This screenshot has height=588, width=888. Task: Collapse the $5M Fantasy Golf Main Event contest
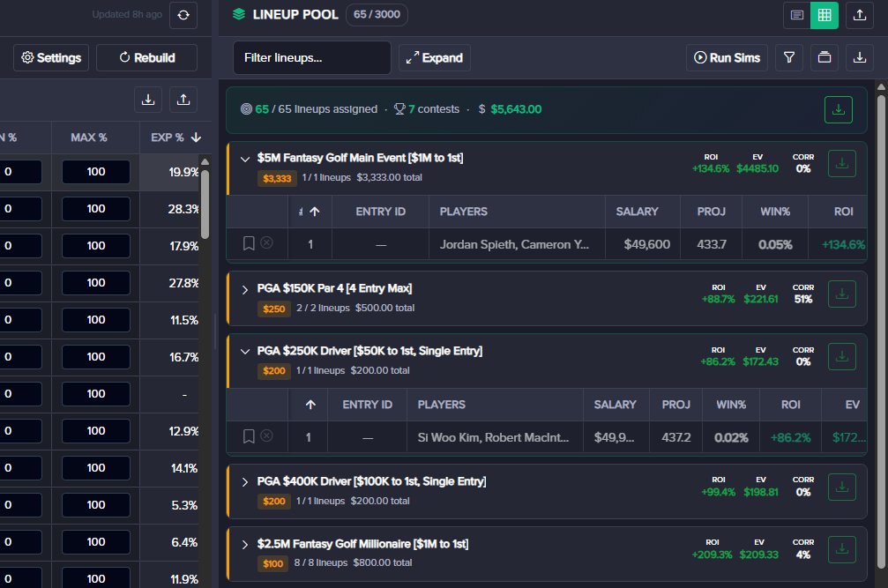245,159
